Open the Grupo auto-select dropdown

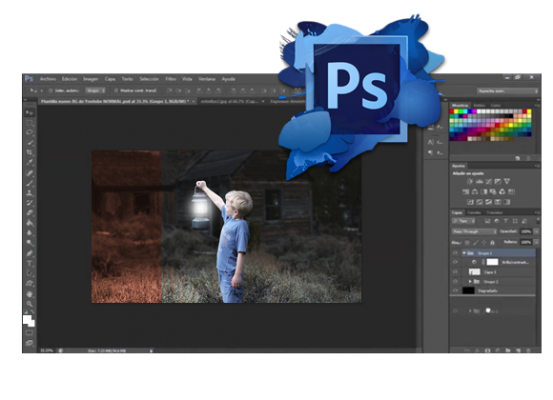click(96, 91)
